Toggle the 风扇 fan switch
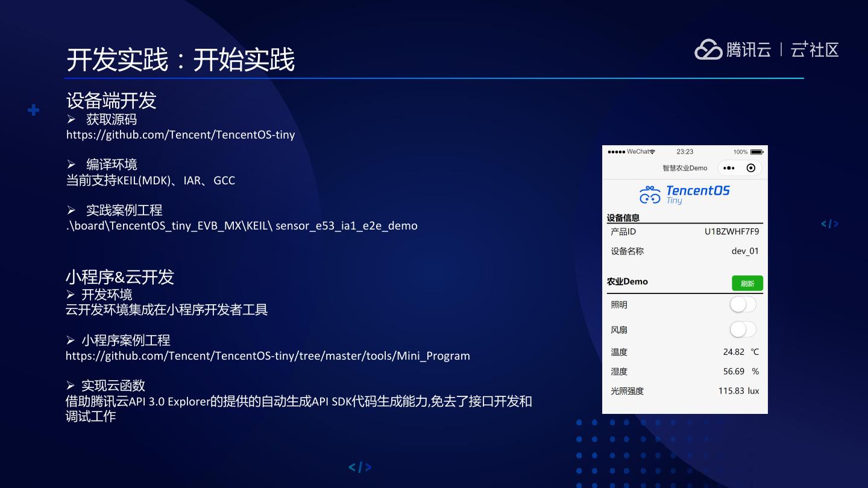The height and width of the screenshot is (488, 868). [x=742, y=330]
